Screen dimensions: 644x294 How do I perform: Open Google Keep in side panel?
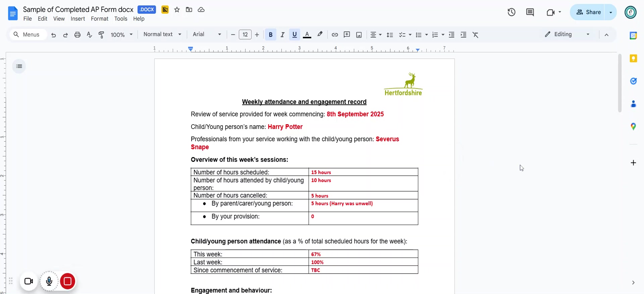tap(633, 59)
